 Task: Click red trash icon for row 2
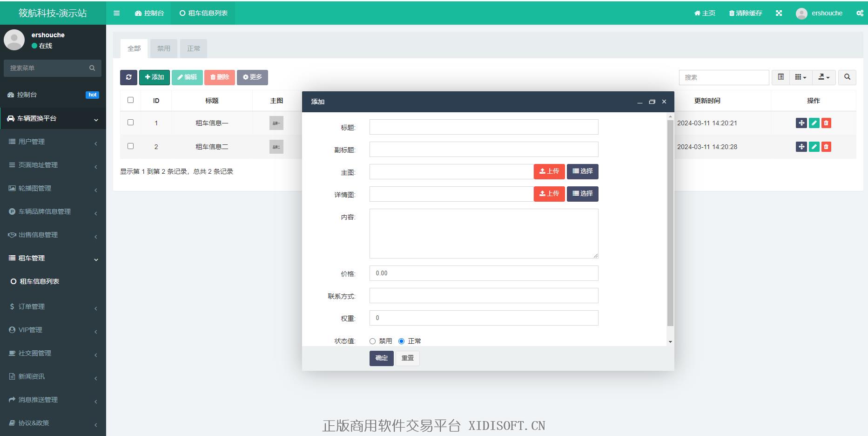click(x=826, y=147)
